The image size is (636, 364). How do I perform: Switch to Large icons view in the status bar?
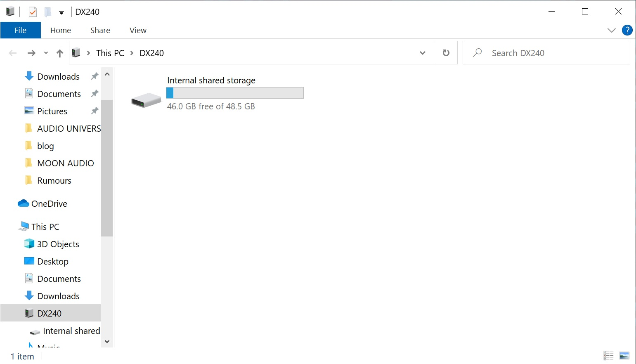pyautogui.click(x=624, y=355)
